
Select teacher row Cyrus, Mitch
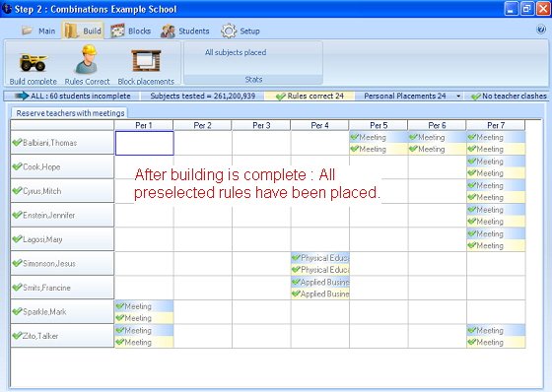(x=62, y=191)
